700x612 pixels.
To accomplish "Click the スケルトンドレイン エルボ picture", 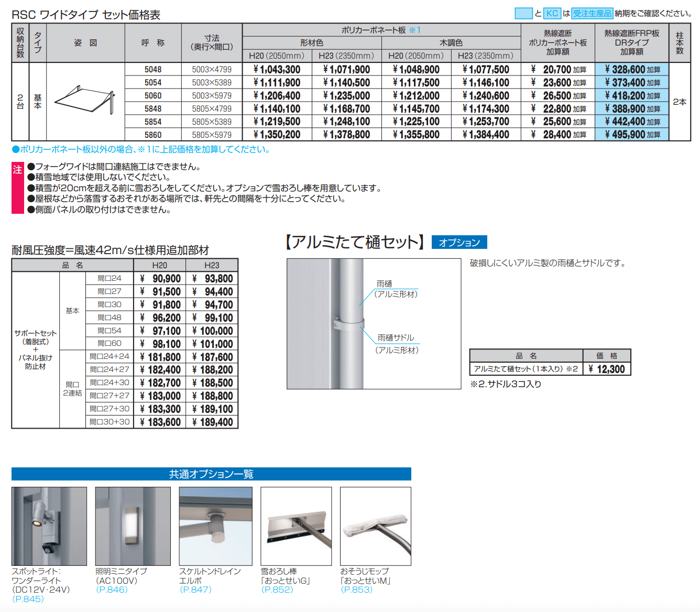I will point(215,526).
